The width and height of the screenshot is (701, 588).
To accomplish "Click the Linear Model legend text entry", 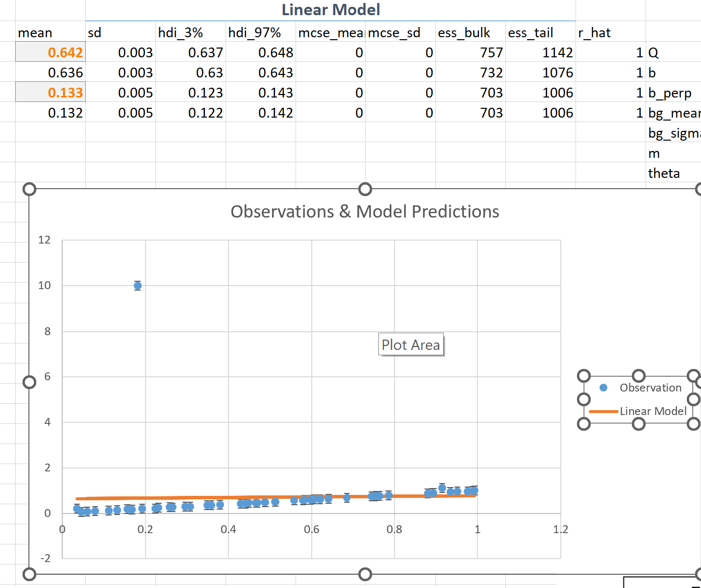I will click(653, 411).
